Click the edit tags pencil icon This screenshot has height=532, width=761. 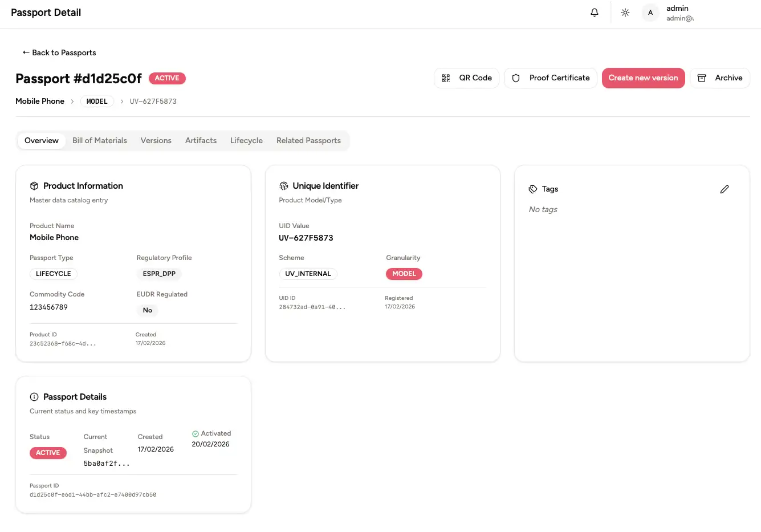tap(725, 189)
